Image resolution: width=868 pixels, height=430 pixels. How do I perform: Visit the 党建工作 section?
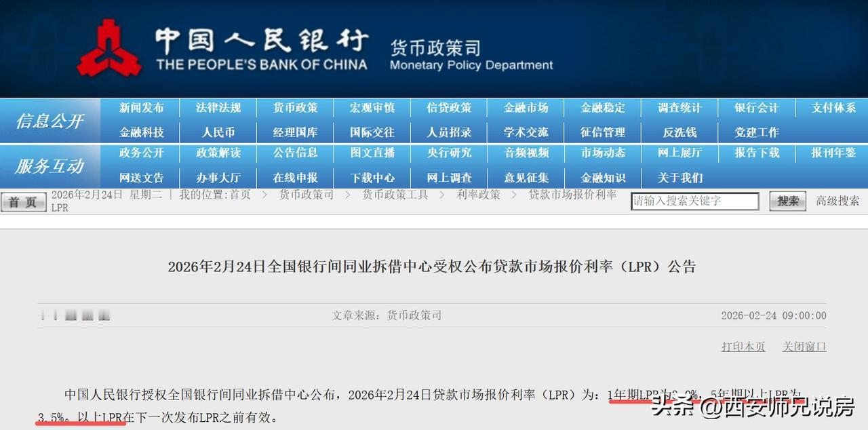(x=755, y=132)
